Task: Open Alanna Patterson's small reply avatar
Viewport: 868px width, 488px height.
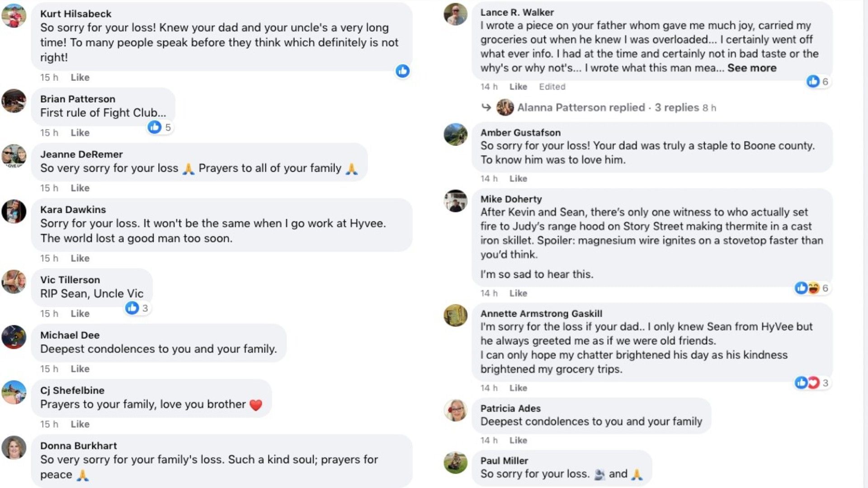Action: [505, 108]
